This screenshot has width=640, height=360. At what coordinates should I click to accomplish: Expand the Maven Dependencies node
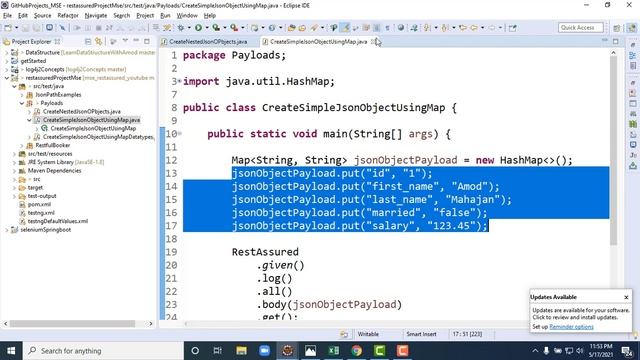point(14,171)
